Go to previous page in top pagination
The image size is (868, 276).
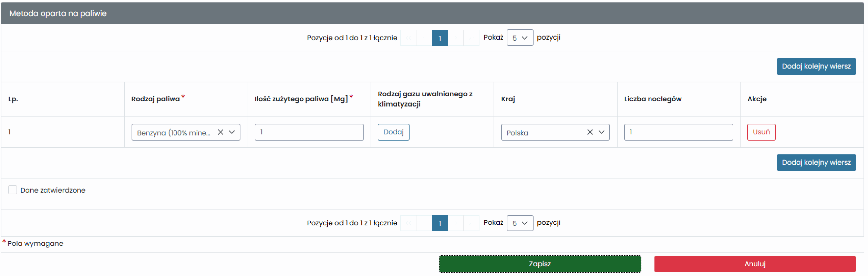pos(424,38)
